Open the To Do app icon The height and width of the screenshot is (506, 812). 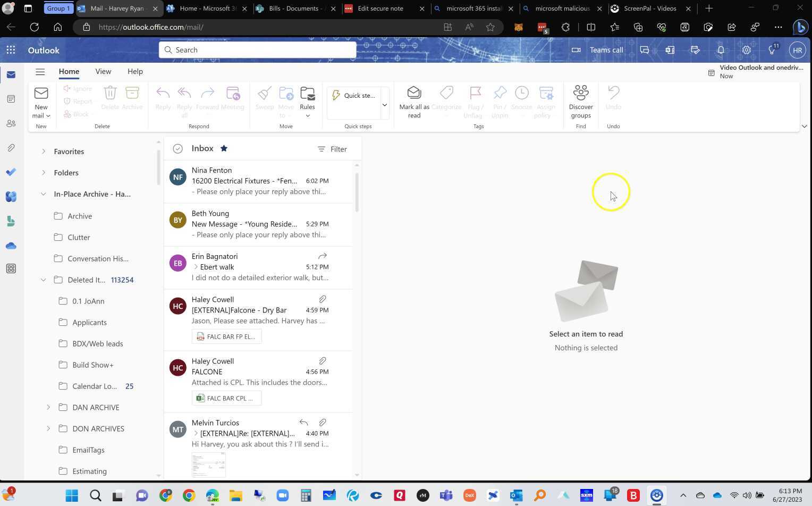tap(11, 172)
